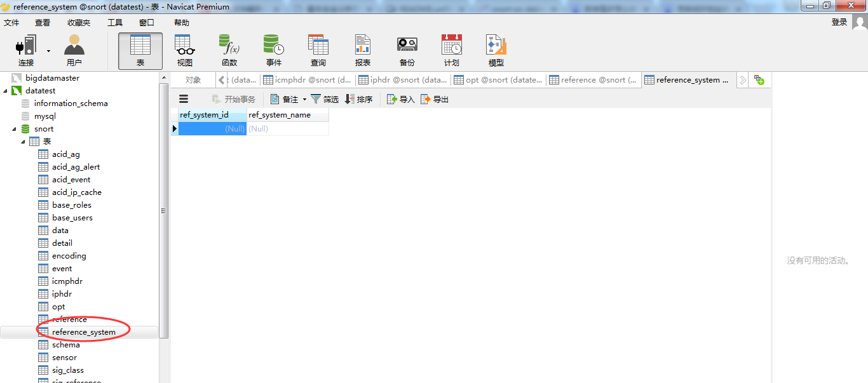Open the 收藏夹 menu
Screen dimensions: 868x383
(79, 22)
